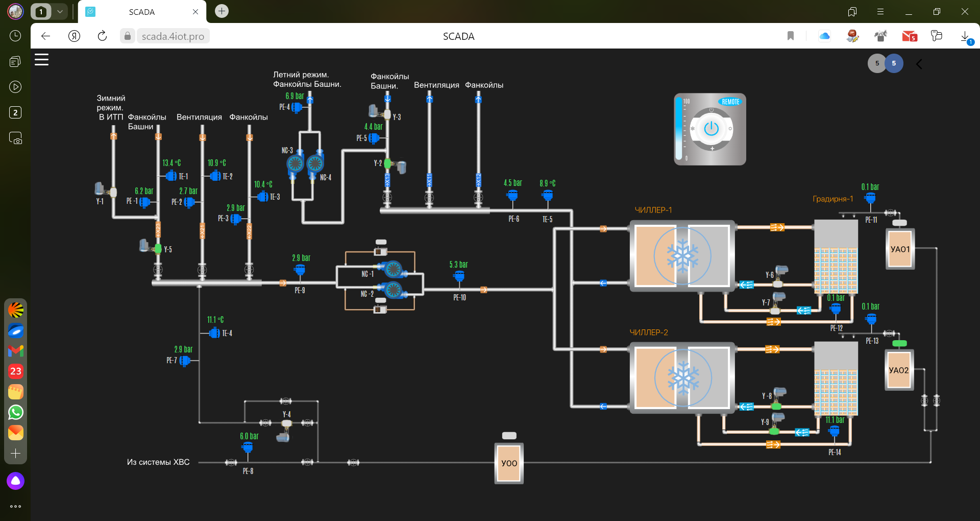Click the TE-4 temperature sensor

click(x=215, y=333)
